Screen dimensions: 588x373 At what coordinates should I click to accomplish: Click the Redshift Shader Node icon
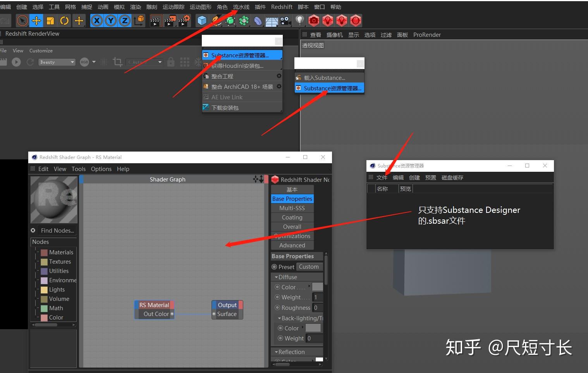pyautogui.click(x=275, y=179)
